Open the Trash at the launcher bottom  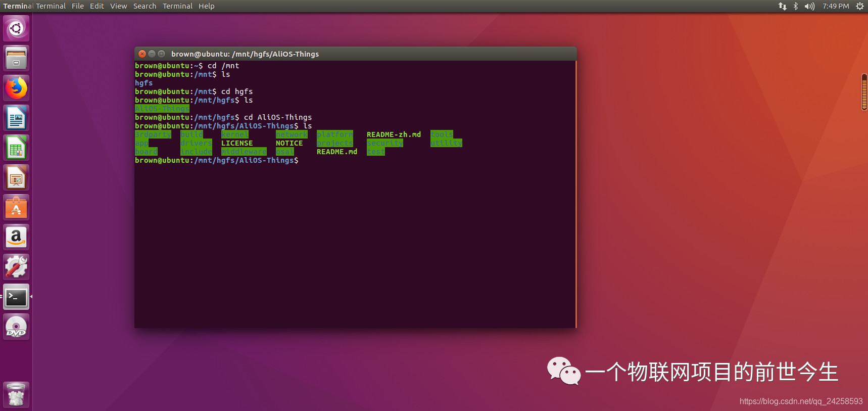click(x=16, y=395)
